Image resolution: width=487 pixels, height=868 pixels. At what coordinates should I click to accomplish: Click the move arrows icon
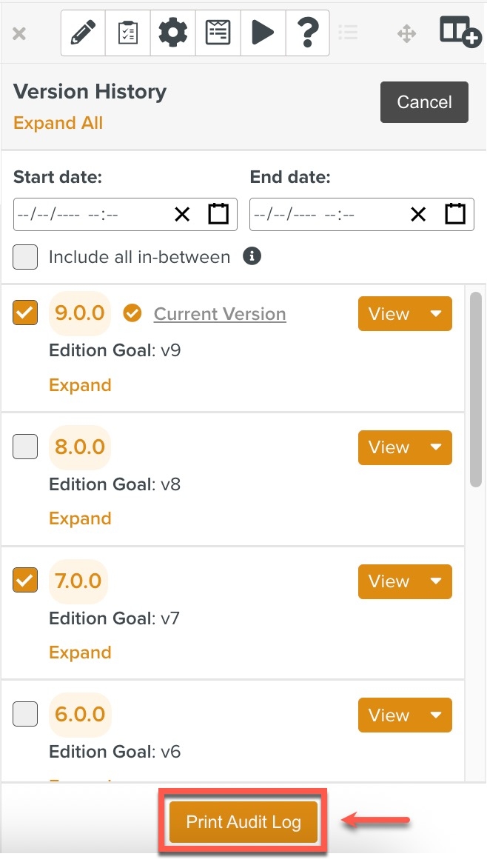point(406,33)
